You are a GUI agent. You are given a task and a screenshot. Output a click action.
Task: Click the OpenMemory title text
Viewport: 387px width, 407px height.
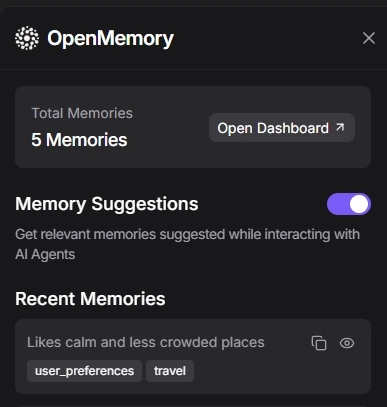click(110, 39)
